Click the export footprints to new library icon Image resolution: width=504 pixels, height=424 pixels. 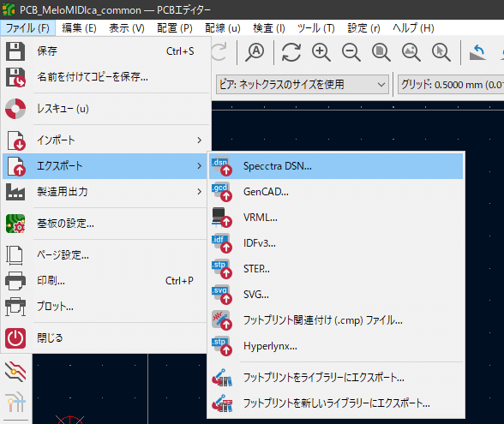(222, 403)
